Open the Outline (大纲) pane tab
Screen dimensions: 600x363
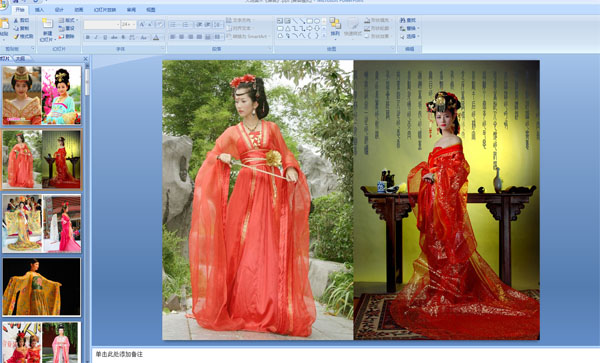21,59
